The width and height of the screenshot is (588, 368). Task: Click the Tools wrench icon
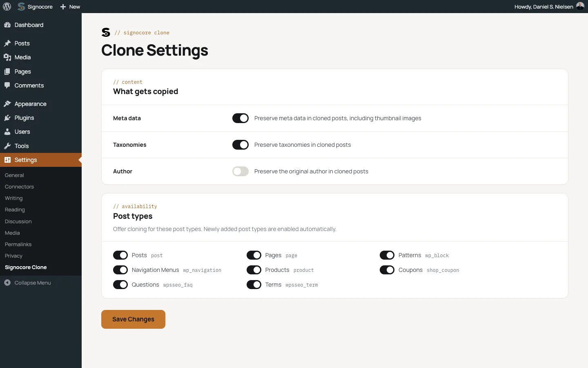click(x=7, y=146)
